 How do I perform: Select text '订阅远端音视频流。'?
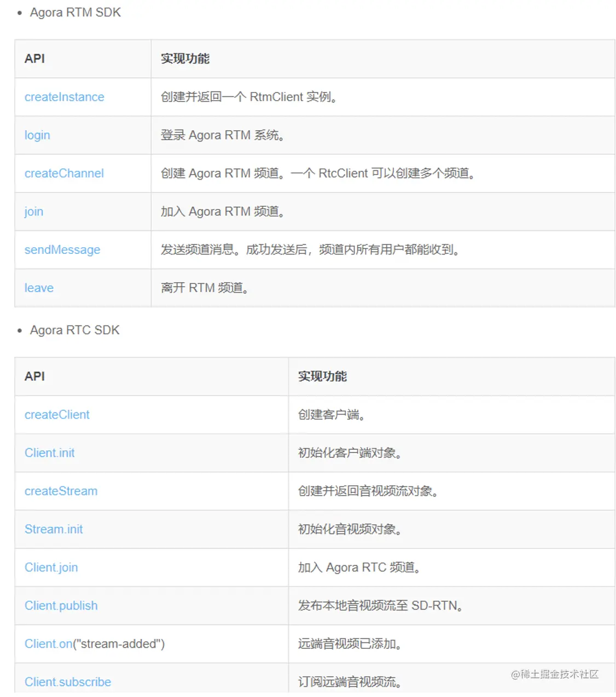pyautogui.click(x=350, y=682)
